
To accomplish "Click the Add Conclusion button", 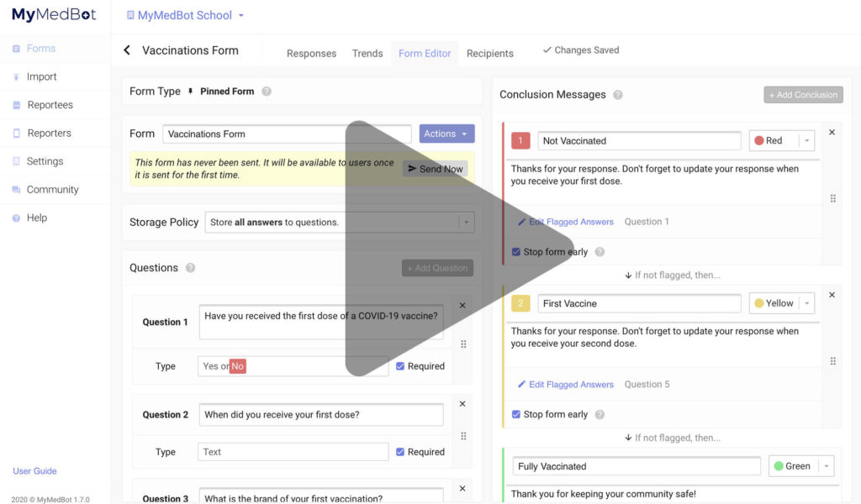I will (x=803, y=95).
